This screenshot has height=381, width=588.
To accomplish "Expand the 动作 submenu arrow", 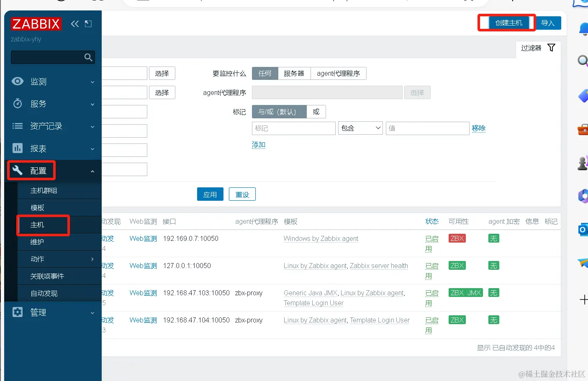I will tap(92, 259).
